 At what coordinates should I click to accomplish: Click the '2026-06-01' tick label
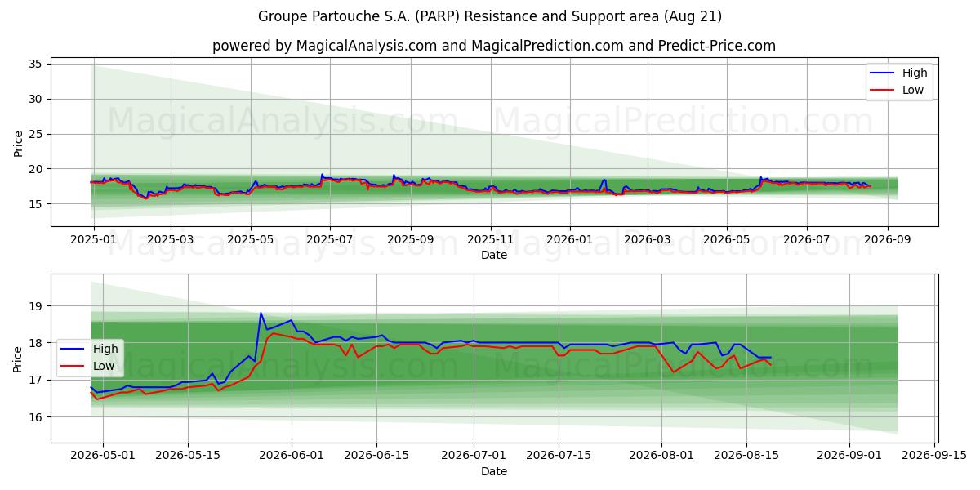(x=292, y=456)
